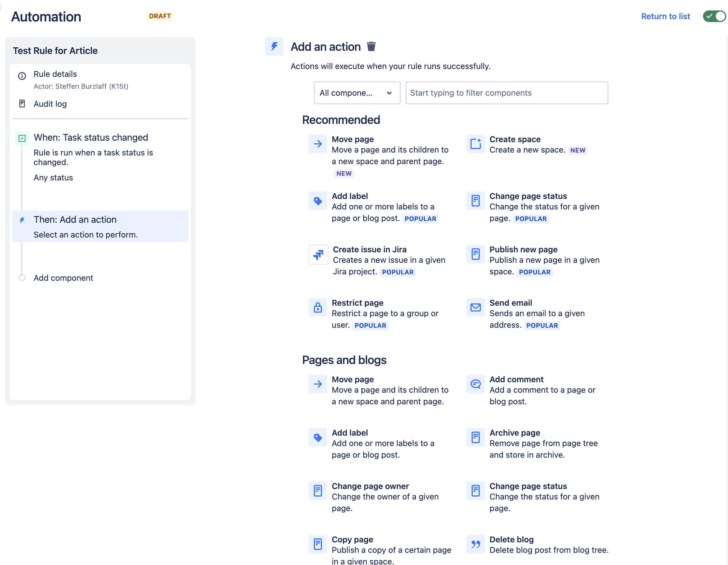The height and width of the screenshot is (565, 728).
Task: Click the Create space icon
Action: (475, 144)
